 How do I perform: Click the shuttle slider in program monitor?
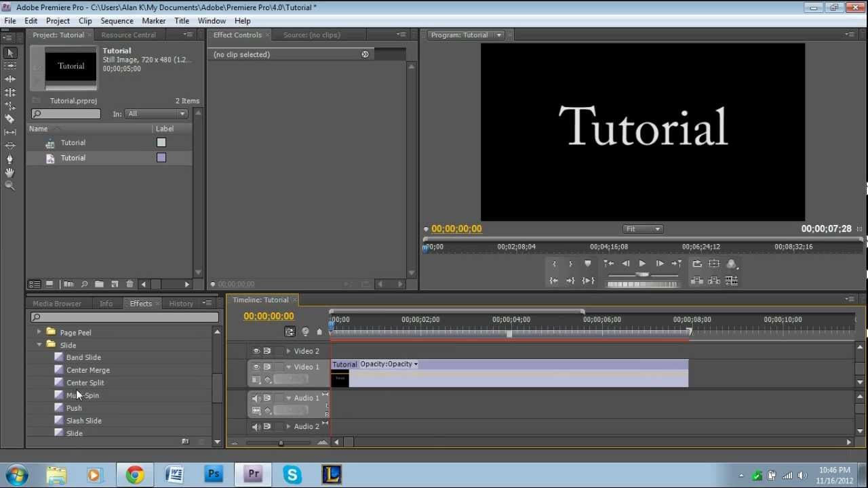tap(643, 275)
